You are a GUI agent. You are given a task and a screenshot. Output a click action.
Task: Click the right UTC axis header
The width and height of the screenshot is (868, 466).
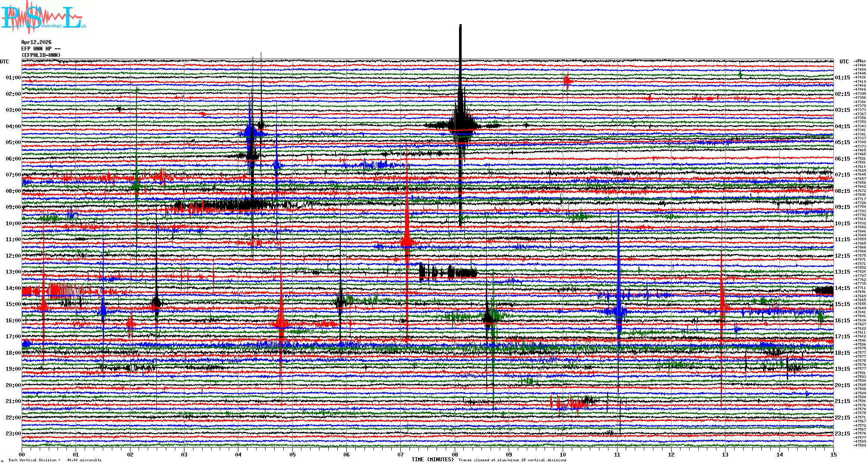[x=844, y=62]
